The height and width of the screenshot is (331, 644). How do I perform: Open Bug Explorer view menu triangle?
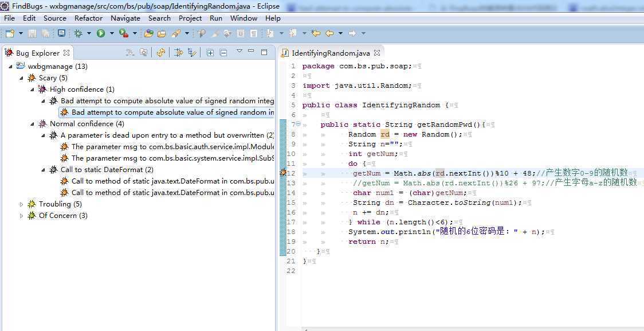coord(239,52)
